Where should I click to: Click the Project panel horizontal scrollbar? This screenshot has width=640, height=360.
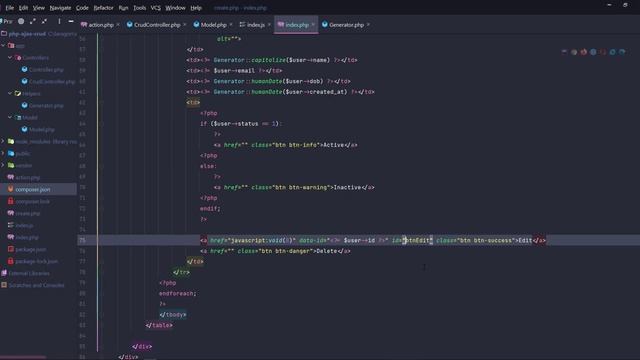point(24,358)
